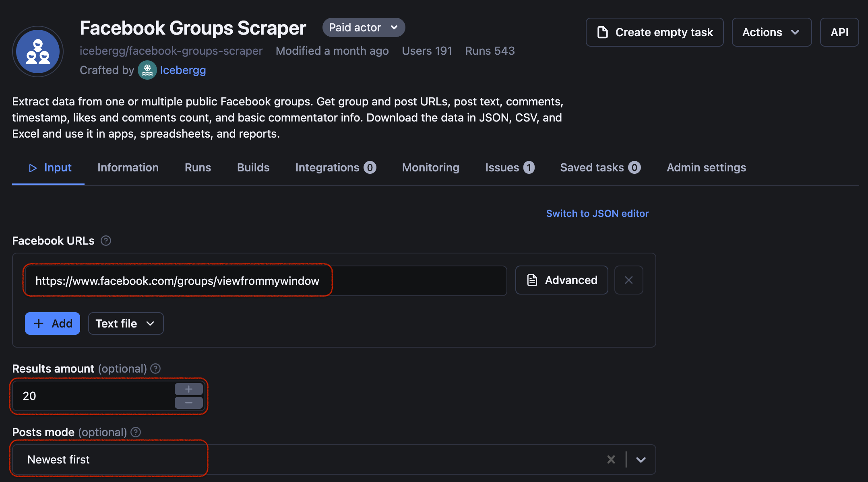Screen dimensions: 868x482
Task: Increase Results amount with plus stepper
Action: click(189, 389)
